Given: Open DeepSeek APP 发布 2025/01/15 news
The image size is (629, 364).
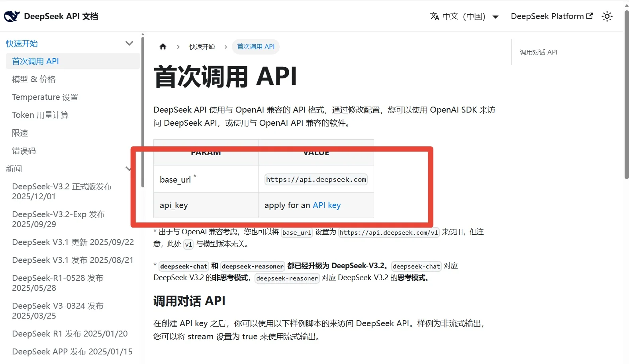Looking at the screenshot, I should click(72, 352).
